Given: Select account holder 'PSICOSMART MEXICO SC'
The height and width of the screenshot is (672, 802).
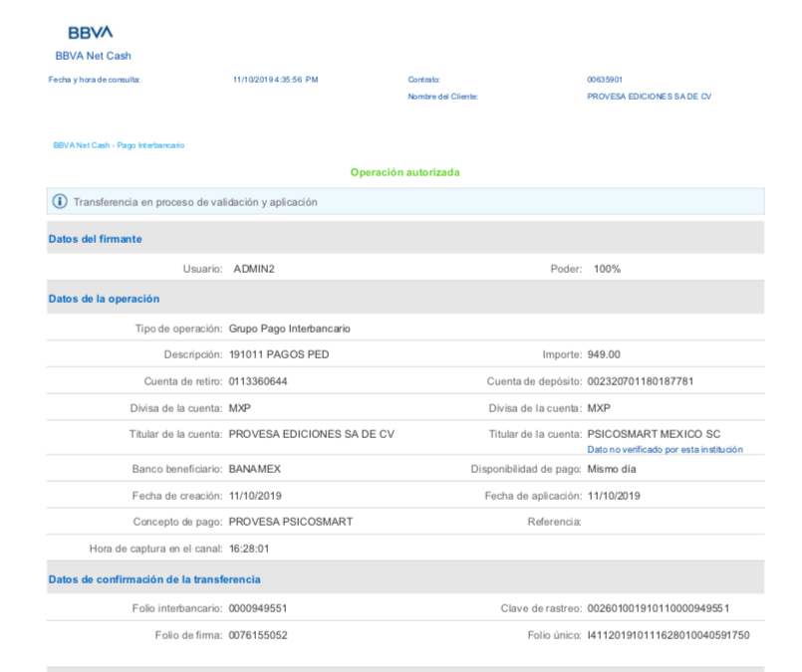Looking at the screenshot, I should tap(654, 434).
